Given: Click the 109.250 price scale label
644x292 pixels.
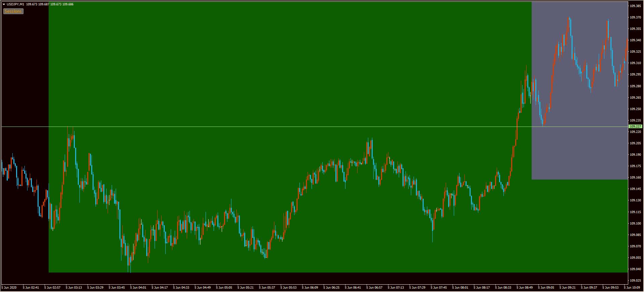Looking at the screenshot, I should (635, 109).
